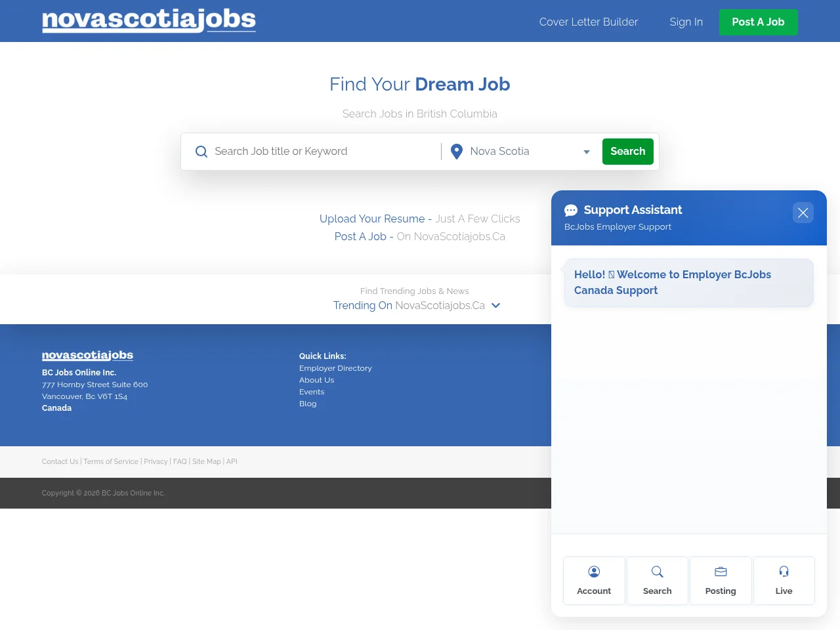Open the Posting option in chat widget
This screenshot has height=630, width=840.
(x=721, y=581)
